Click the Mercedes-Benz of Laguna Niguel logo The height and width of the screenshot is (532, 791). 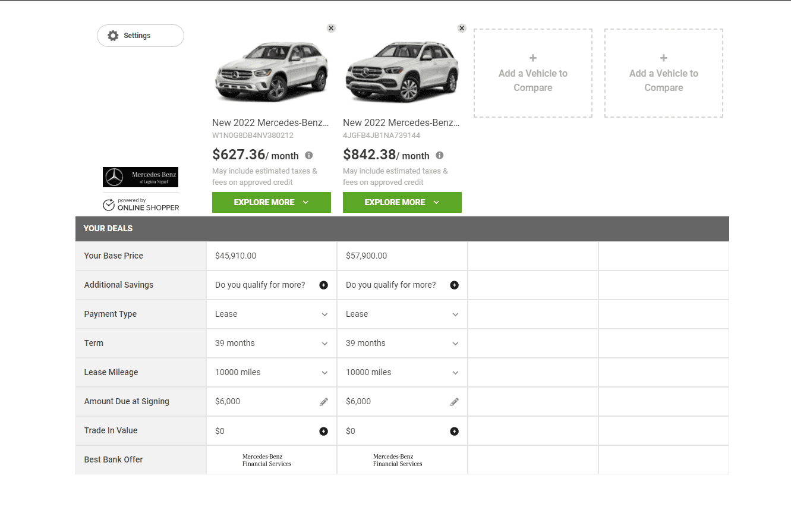pos(140,177)
